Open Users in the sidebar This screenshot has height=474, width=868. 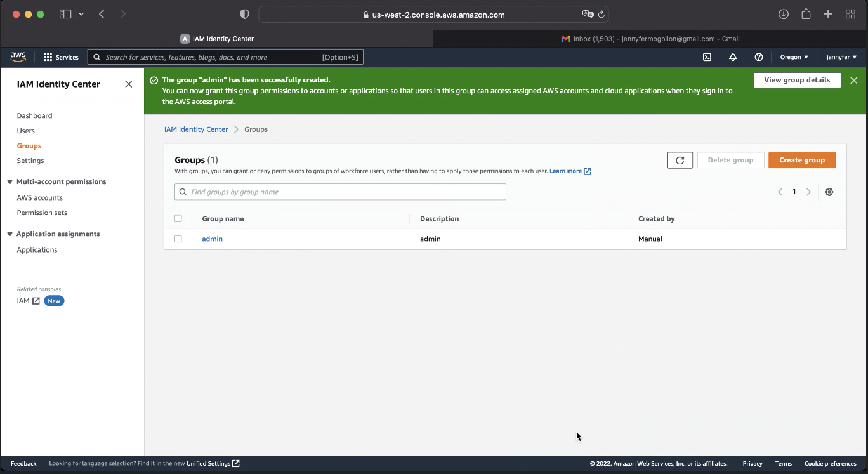click(x=26, y=131)
